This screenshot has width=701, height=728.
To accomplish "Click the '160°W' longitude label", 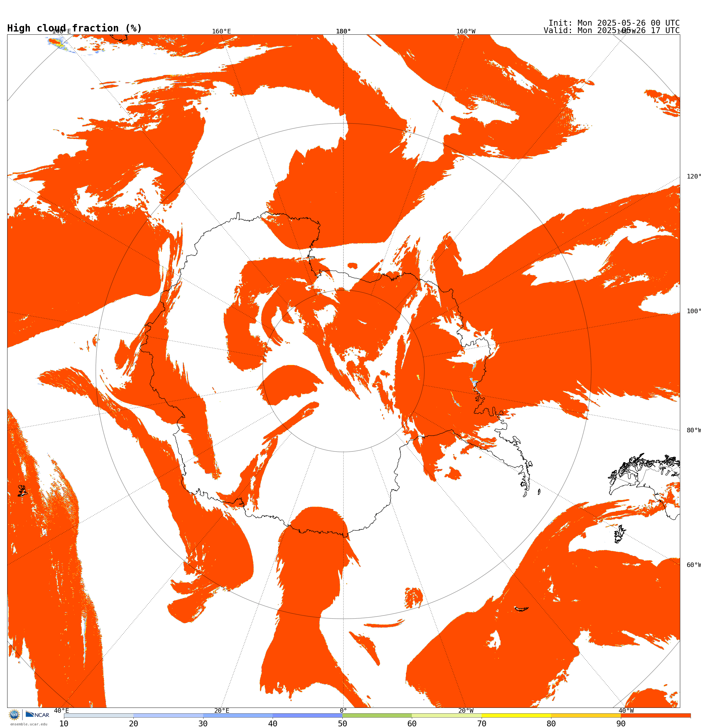I will point(466,31).
